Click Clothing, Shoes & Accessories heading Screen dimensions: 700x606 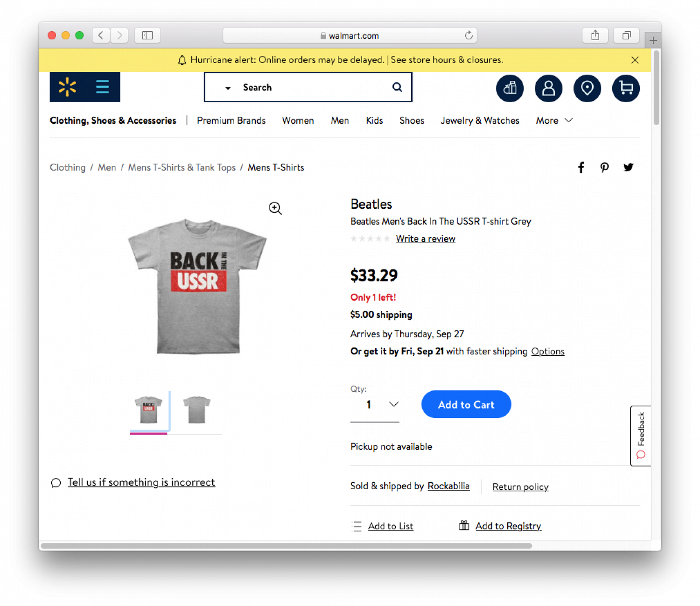[113, 120]
